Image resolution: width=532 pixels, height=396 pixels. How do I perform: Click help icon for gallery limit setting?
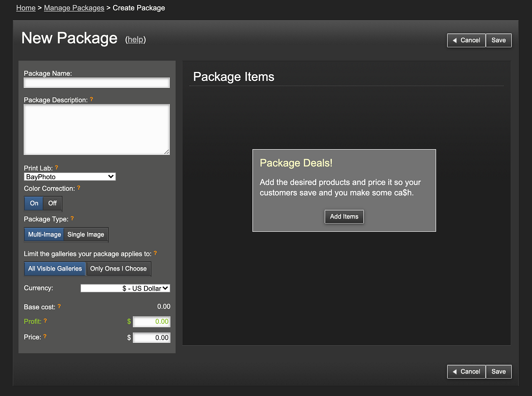pos(155,253)
